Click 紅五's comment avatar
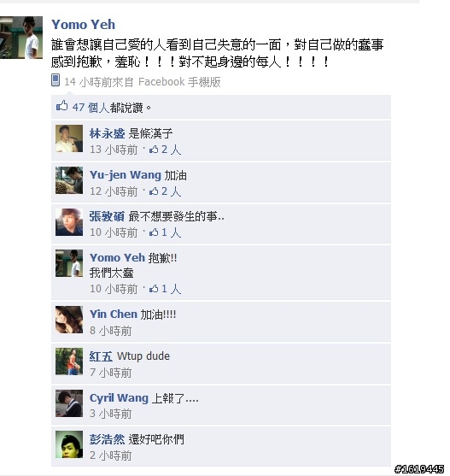Viewport: 450px width, 476px height. 69,361
